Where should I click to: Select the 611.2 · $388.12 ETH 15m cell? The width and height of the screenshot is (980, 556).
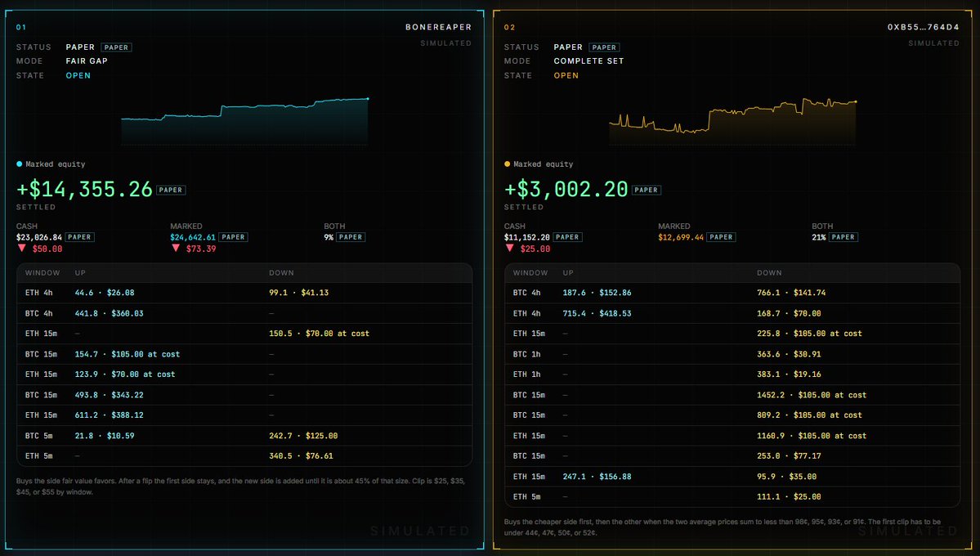(x=110, y=415)
